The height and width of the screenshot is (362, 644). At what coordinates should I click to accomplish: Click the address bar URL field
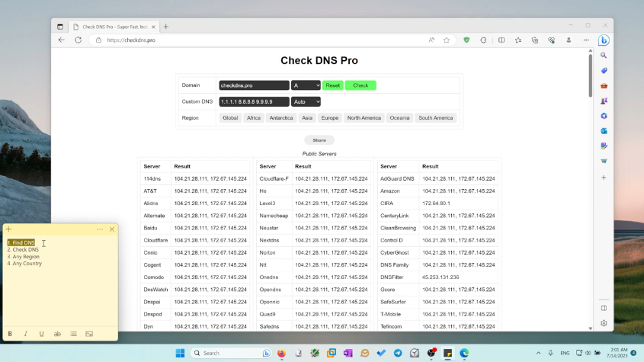coord(263,40)
